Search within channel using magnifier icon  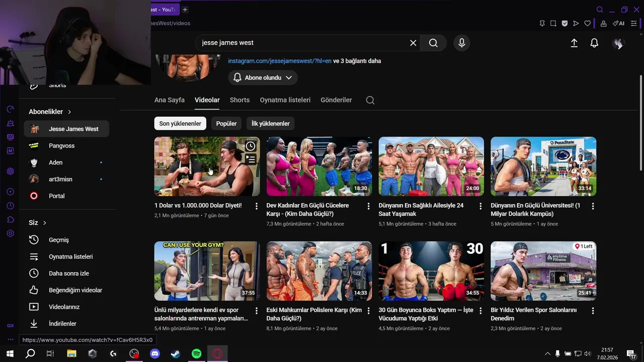pos(370,100)
